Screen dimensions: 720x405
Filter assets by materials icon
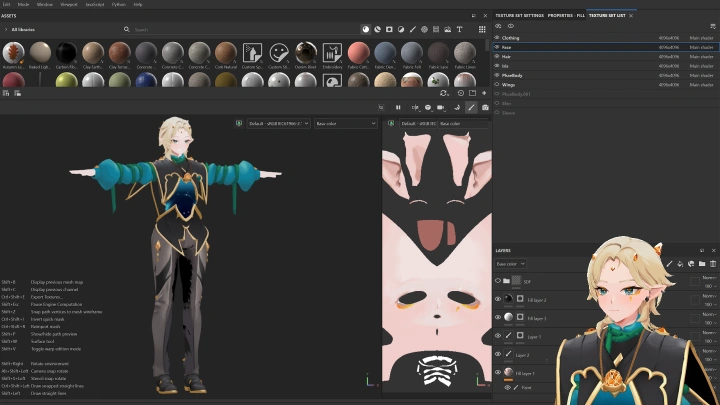point(366,29)
